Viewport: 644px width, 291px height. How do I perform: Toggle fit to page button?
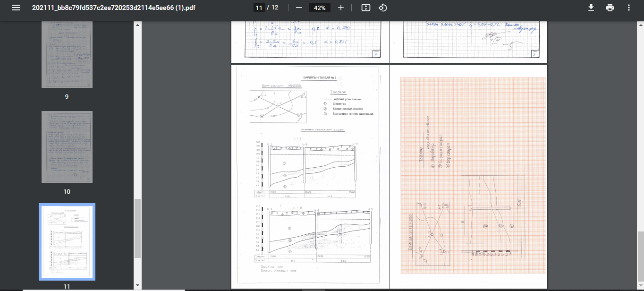pyautogui.click(x=365, y=8)
